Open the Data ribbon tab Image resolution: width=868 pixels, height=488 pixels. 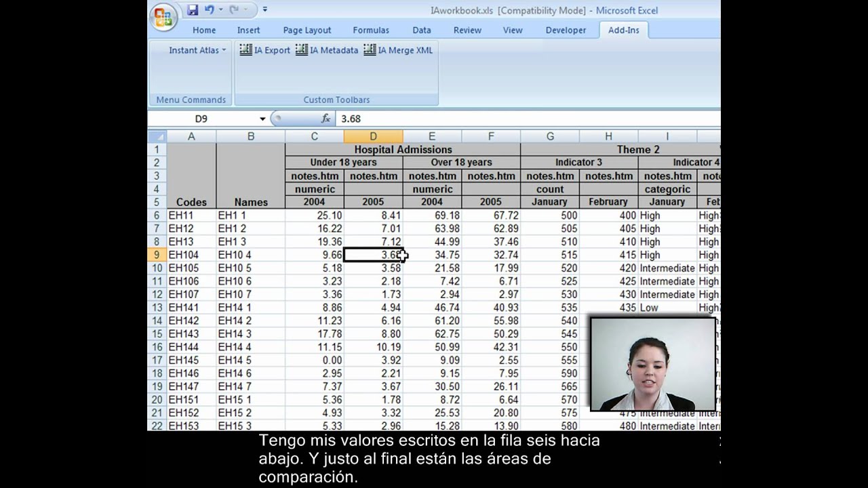422,30
